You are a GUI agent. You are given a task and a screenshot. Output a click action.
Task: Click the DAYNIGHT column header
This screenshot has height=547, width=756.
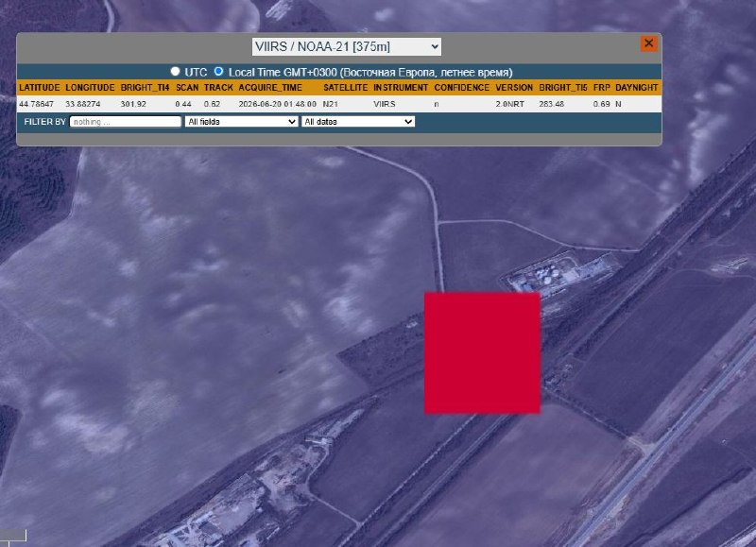coord(636,88)
